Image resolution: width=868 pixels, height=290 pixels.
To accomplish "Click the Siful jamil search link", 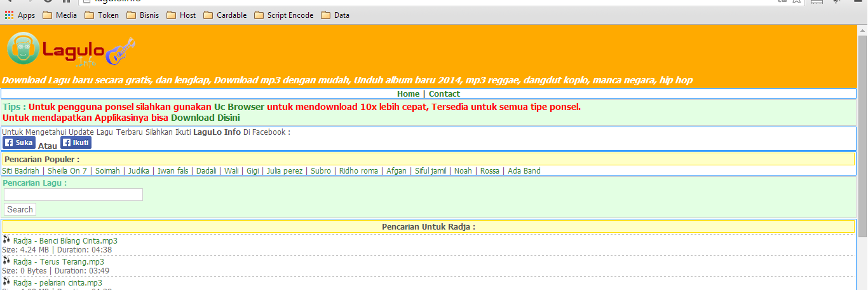I will [431, 171].
